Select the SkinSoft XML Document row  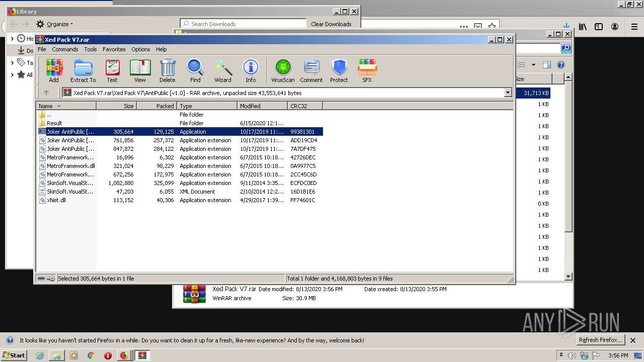pos(180,192)
